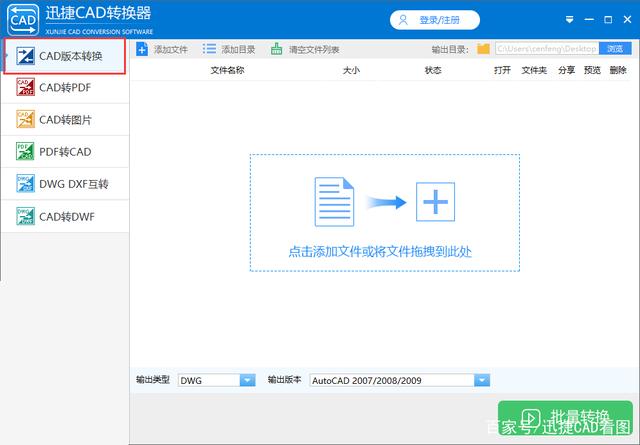Minimize the CAD converter window

tap(589, 20)
